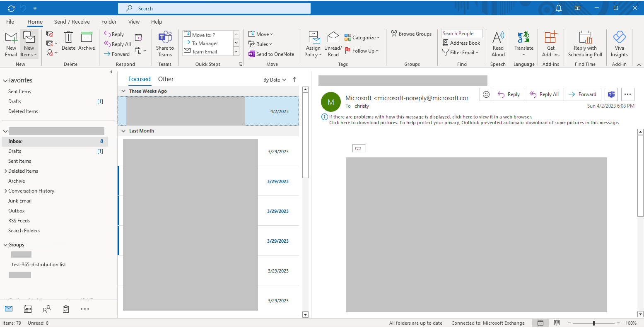Reverse the sort order arrow
Image resolution: width=644 pixels, height=328 pixels.
tap(294, 80)
